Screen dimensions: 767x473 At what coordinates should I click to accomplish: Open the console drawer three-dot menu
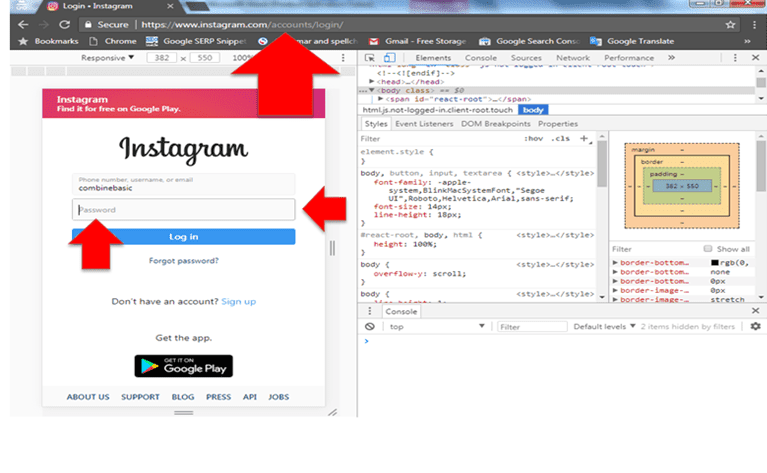pos(370,311)
